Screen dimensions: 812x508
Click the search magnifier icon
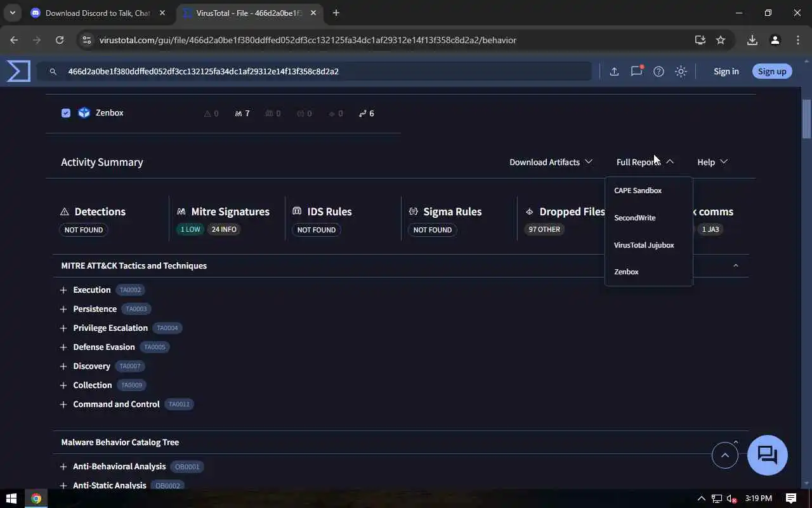coord(53,72)
